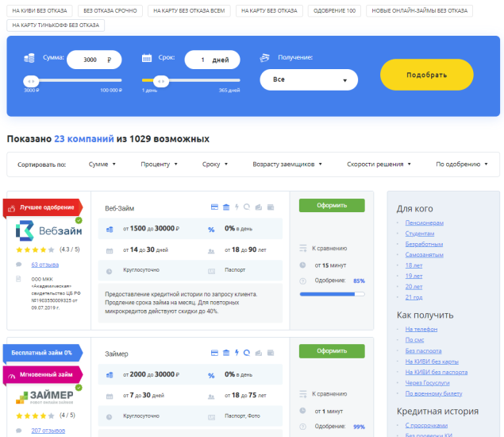Click the coins icon next to Сумма
This screenshot has width=504, height=437.
29,58
